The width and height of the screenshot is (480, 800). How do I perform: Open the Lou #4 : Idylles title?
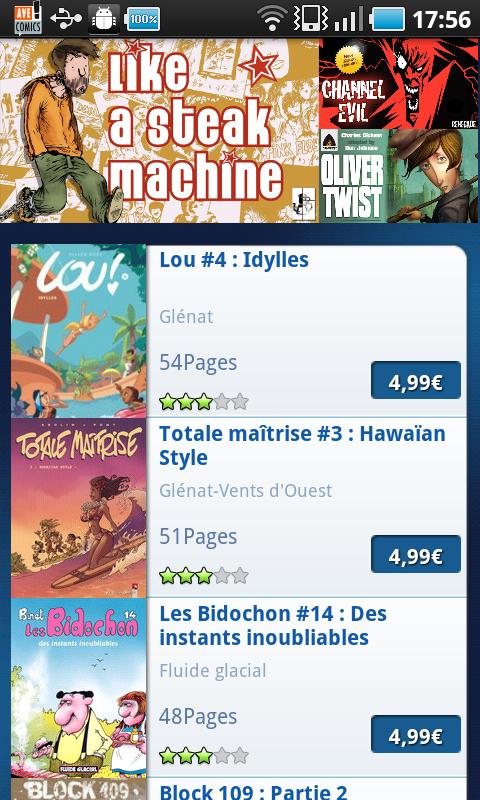coord(234,260)
